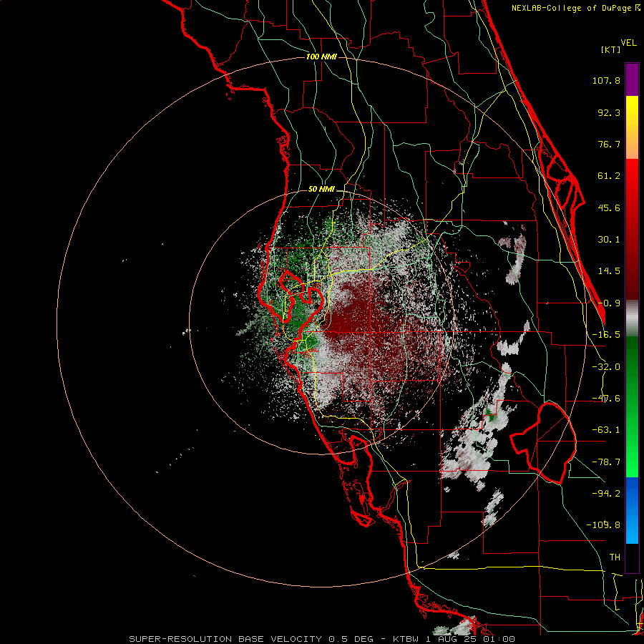Image resolution: width=644 pixels, height=644 pixels.
Task: Click the -78.7 velocity scale value
Action: click(606, 462)
